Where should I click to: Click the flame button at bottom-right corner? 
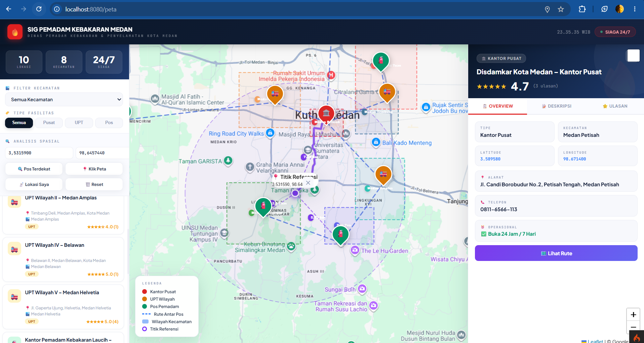pos(637,337)
